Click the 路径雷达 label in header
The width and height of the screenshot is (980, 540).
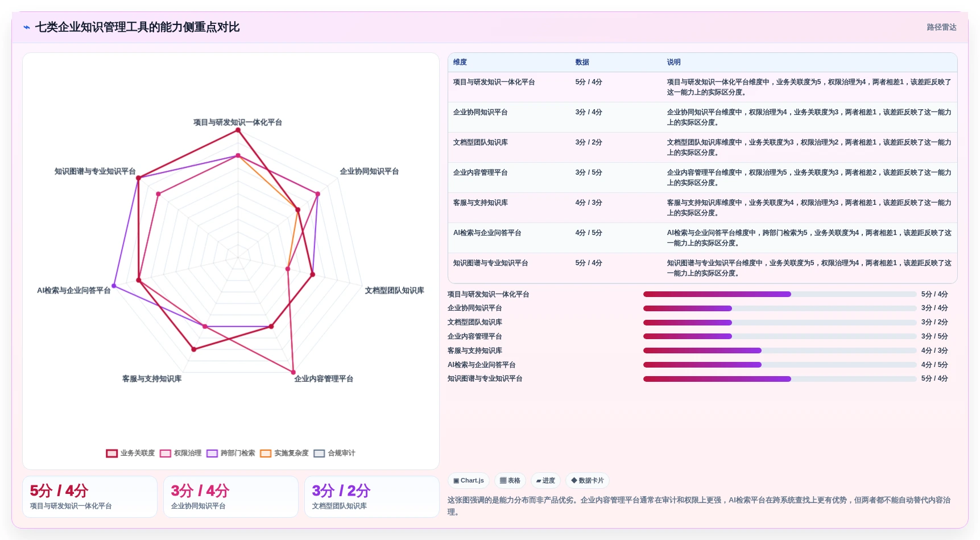coord(941,27)
